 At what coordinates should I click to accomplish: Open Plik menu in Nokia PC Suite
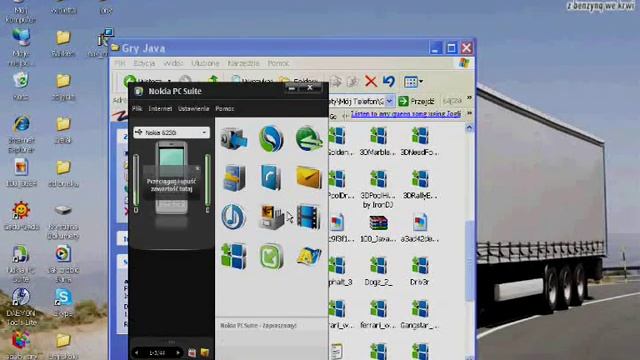click(x=137, y=109)
